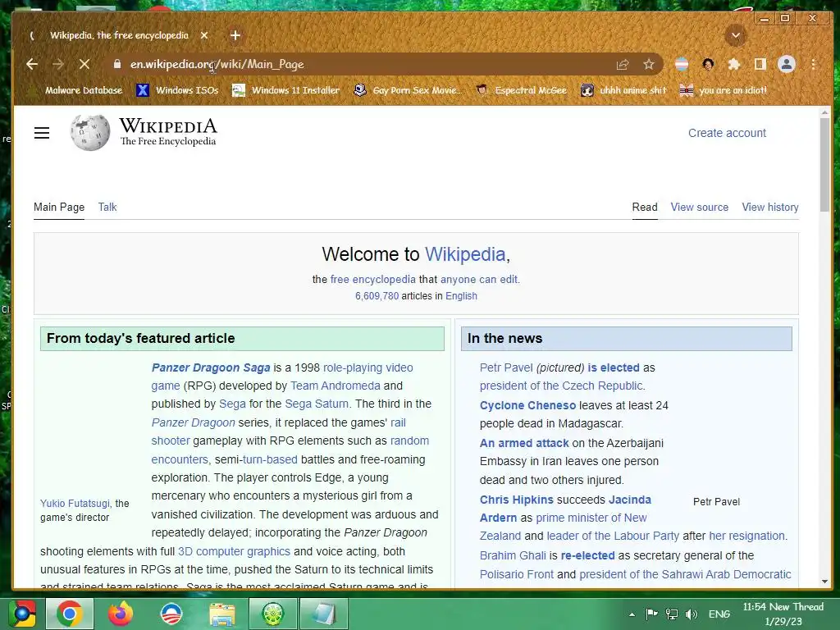This screenshot has height=630, width=840.
Task: Open the Wikipedia link in welcome heading
Action: click(x=465, y=254)
